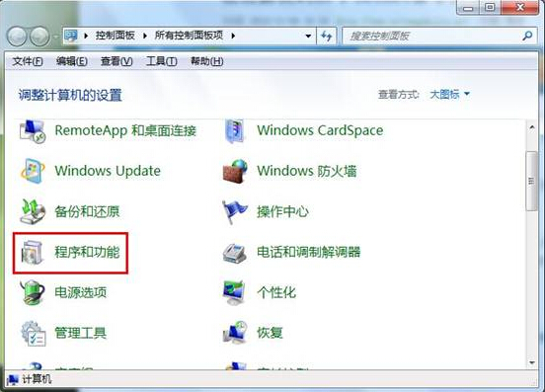Click control panel icon in address bar

coord(71,36)
